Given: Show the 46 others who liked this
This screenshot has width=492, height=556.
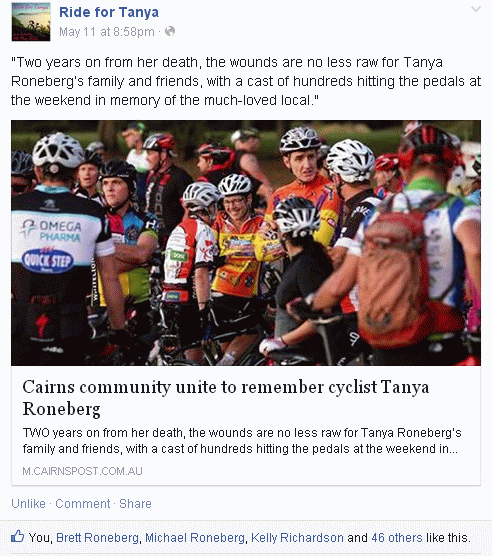Looking at the screenshot, I should point(397,538).
